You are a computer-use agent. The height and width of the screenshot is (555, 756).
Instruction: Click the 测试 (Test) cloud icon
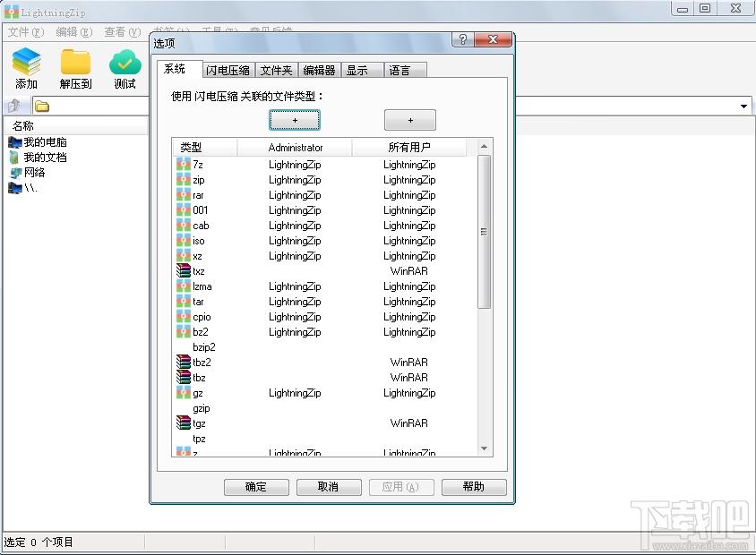click(125, 62)
